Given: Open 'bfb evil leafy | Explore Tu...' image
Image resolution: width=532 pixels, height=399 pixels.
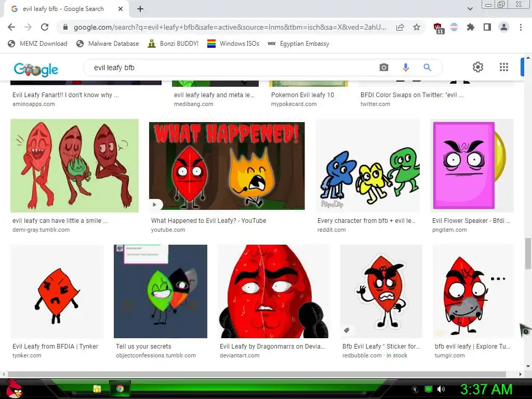Looking at the screenshot, I should click(473, 291).
